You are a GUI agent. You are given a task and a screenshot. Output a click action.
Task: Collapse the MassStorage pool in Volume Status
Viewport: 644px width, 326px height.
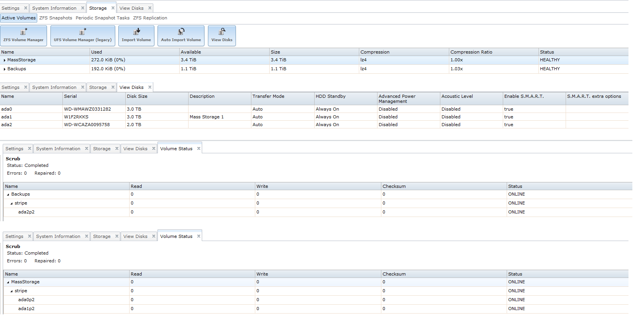[8, 282]
